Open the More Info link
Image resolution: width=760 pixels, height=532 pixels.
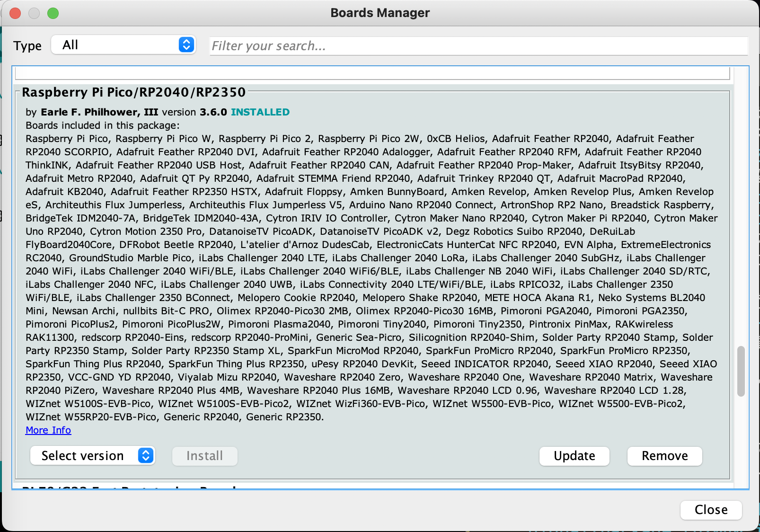coord(48,430)
